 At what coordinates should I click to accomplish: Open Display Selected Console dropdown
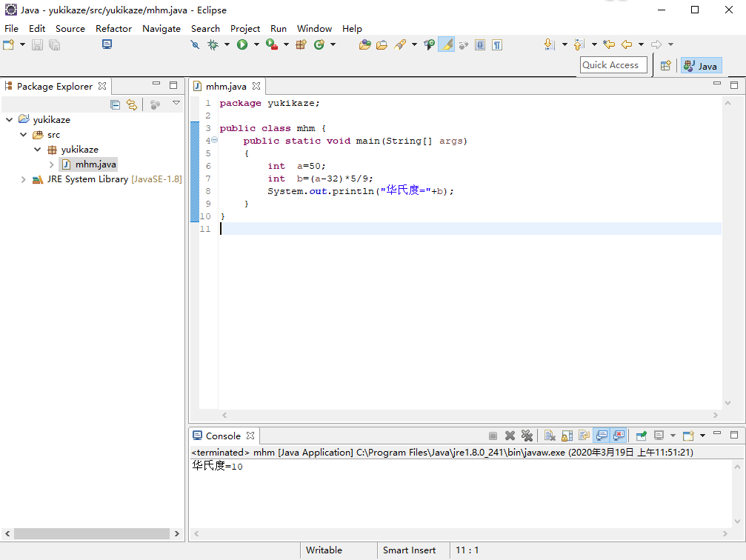tap(673, 436)
